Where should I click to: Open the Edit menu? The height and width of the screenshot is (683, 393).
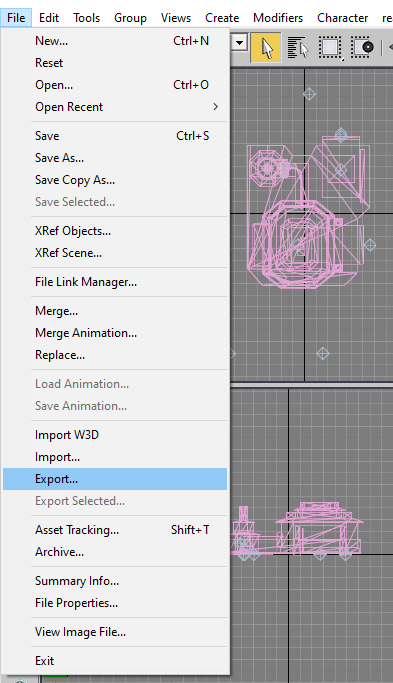tap(49, 18)
